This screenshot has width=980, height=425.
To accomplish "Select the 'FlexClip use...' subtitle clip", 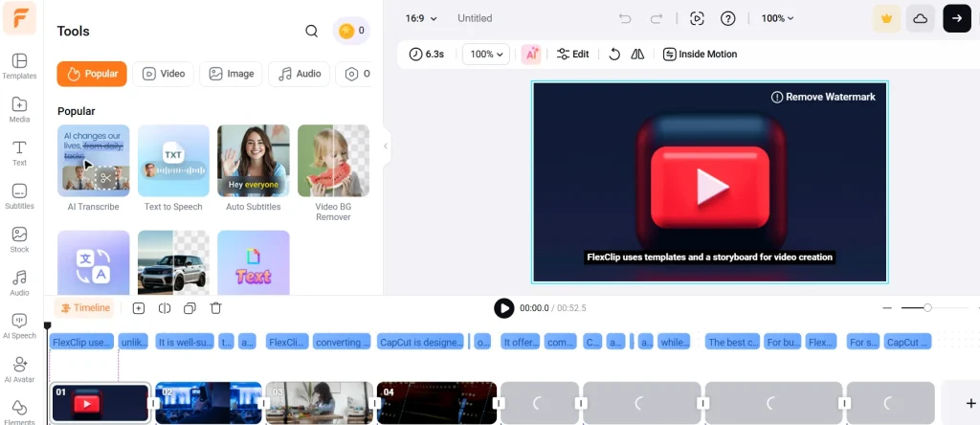I will point(82,342).
